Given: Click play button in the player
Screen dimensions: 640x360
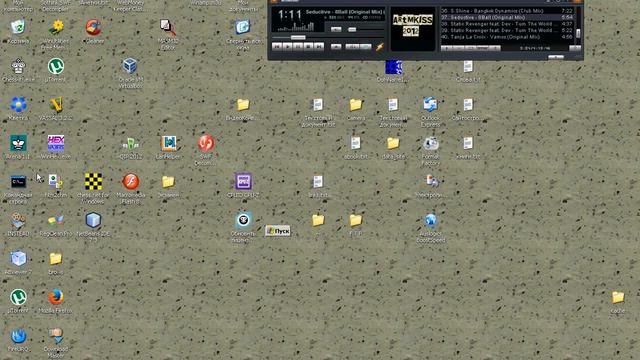Looking at the screenshot, I should [287, 47].
